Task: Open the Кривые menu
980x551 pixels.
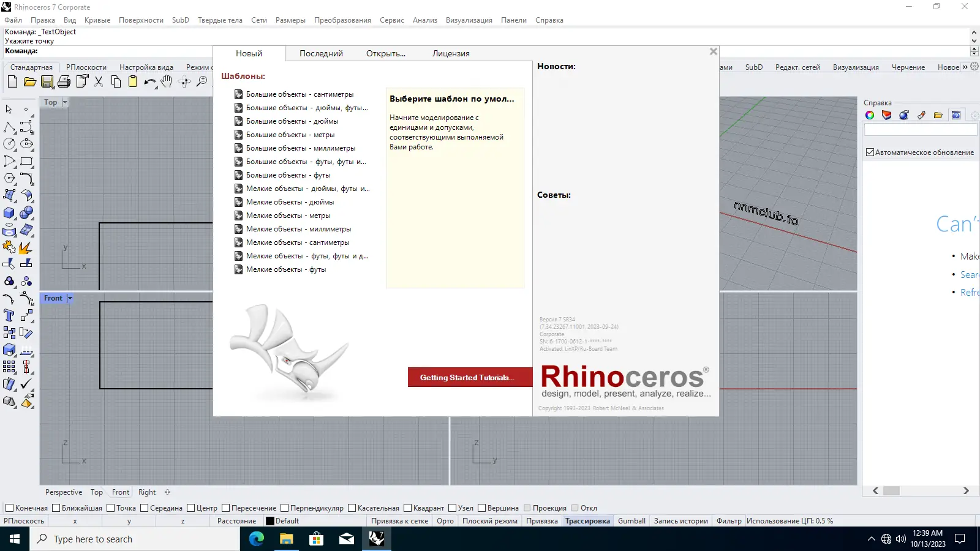Action: pyautogui.click(x=97, y=20)
